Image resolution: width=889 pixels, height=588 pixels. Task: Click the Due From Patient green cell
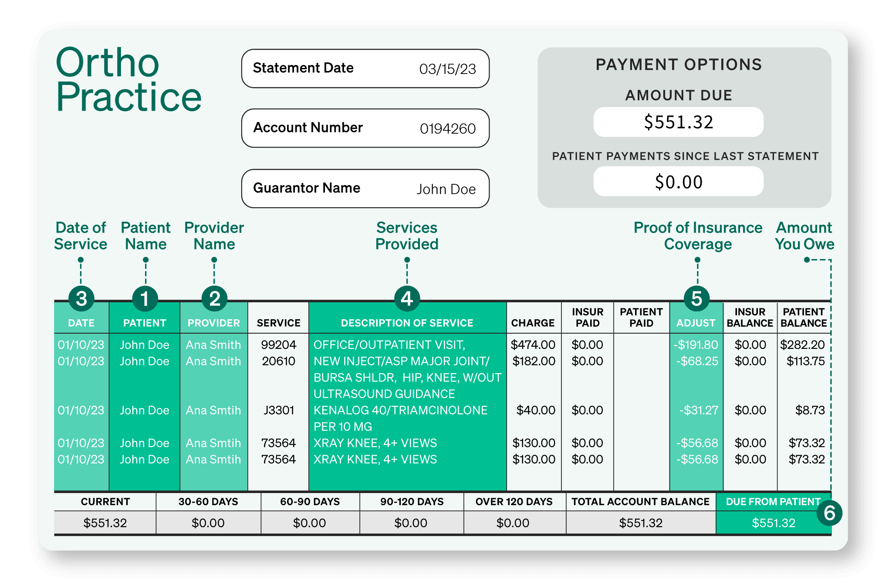coord(773,523)
